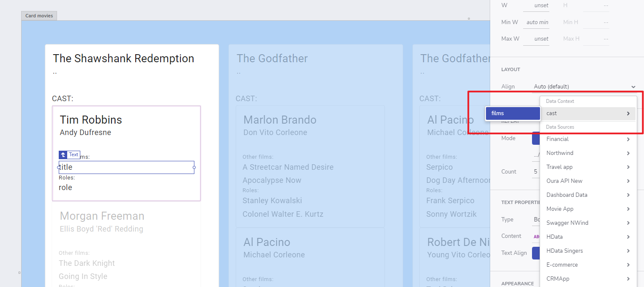Select the title text element on canvas
Viewport: 644px width, 287px height.
[x=126, y=167]
